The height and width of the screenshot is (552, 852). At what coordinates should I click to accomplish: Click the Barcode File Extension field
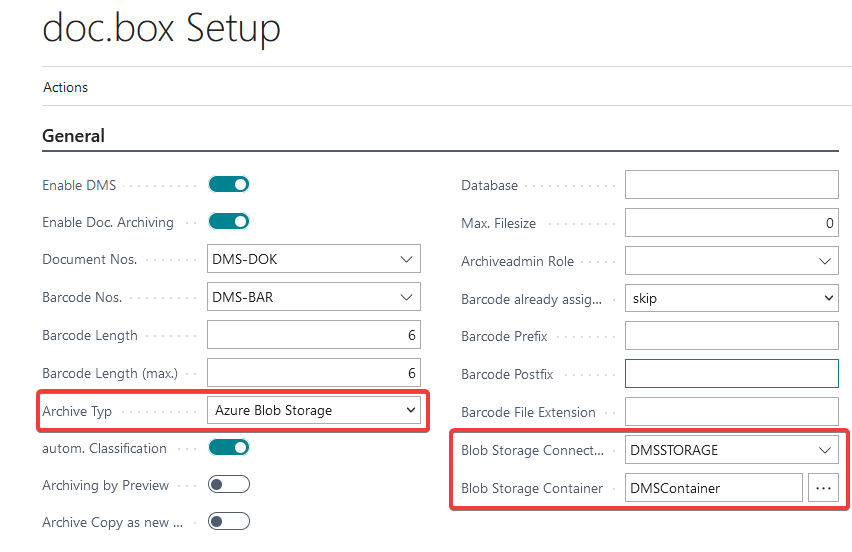pyautogui.click(x=731, y=412)
